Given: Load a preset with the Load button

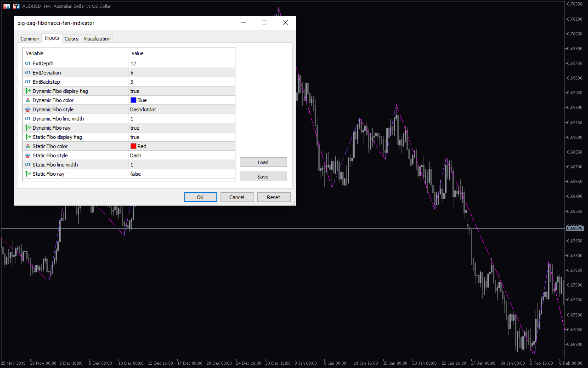Looking at the screenshot, I should (x=263, y=162).
